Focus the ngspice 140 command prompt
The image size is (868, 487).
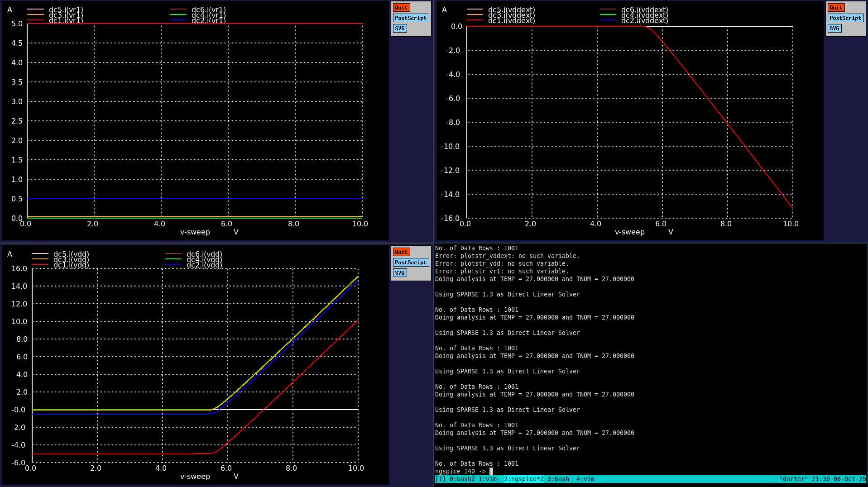coord(491,471)
